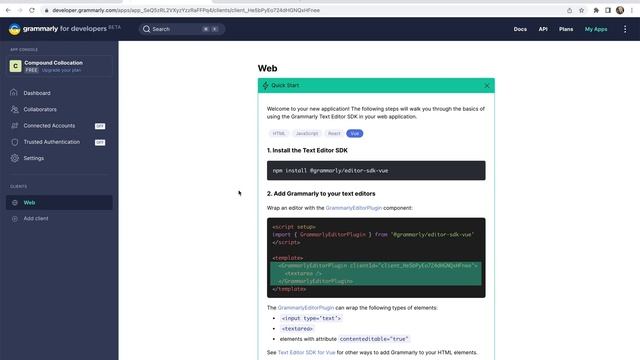Viewport: 640px width, 360px height.
Task: Click the Quick Start lightning icon
Action: [266, 85]
